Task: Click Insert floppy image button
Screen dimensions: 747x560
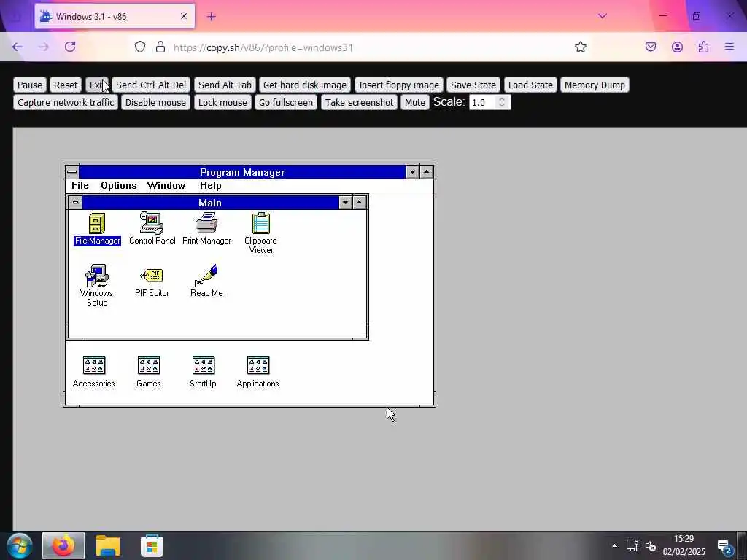Action: (x=399, y=85)
